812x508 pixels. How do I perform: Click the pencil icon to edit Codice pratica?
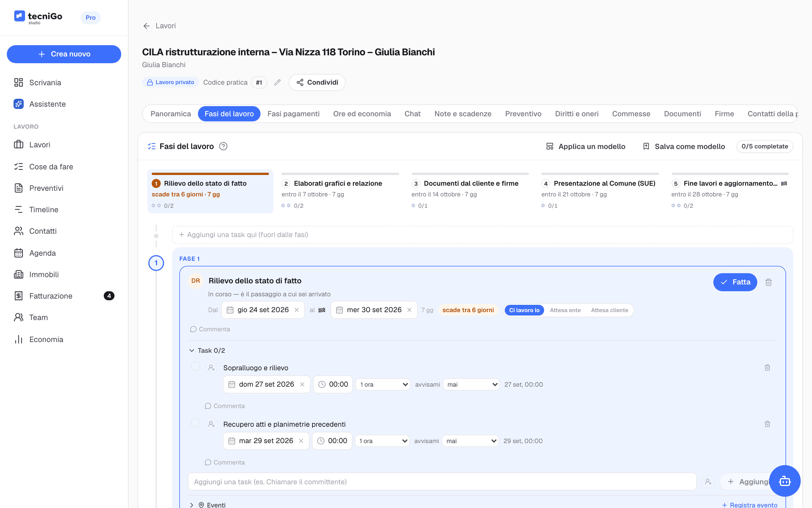(x=277, y=82)
